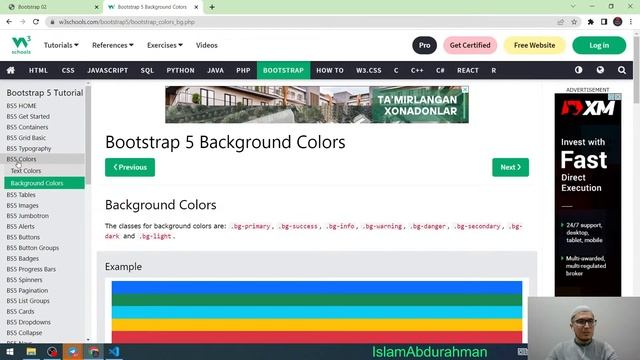Open BS5 Get Started in sidebar
The width and height of the screenshot is (640, 360).
pyautogui.click(x=28, y=116)
